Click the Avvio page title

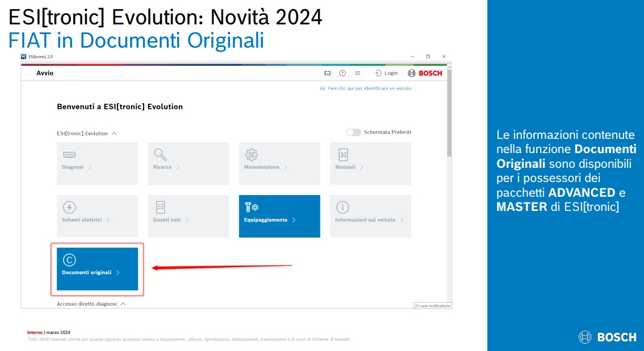click(x=45, y=73)
